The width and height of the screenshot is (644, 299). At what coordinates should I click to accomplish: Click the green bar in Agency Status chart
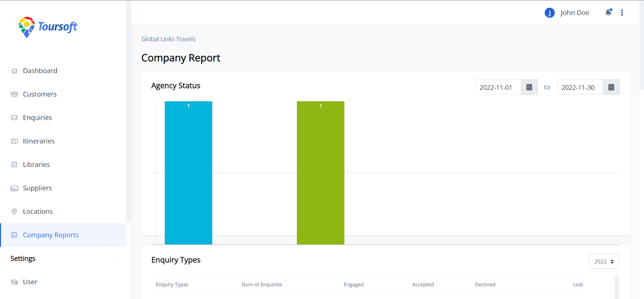[x=320, y=173]
